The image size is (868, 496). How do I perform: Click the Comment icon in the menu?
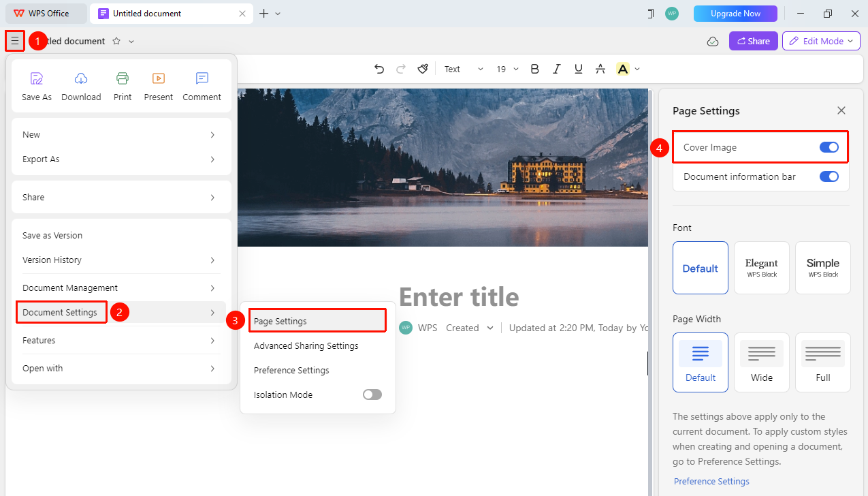point(202,78)
